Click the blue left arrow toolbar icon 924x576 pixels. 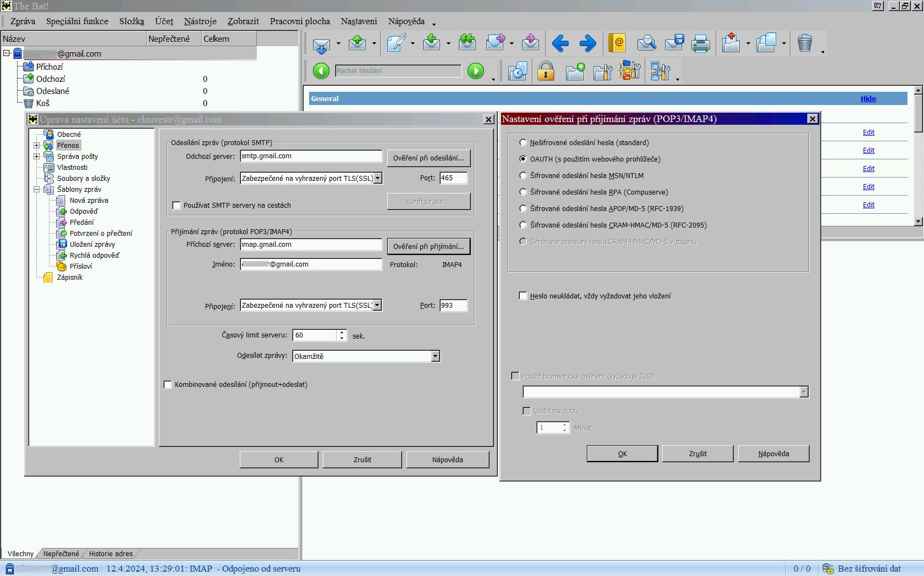coord(560,43)
